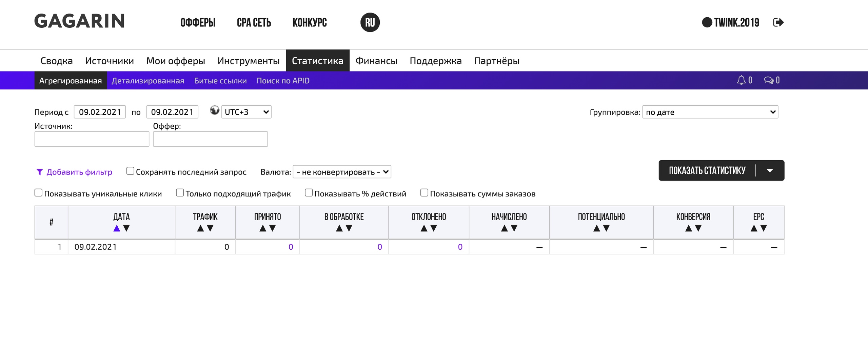Image resolution: width=868 pixels, height=353 pixels.
Task: Click the Источник input field
Action: point(92,139)
